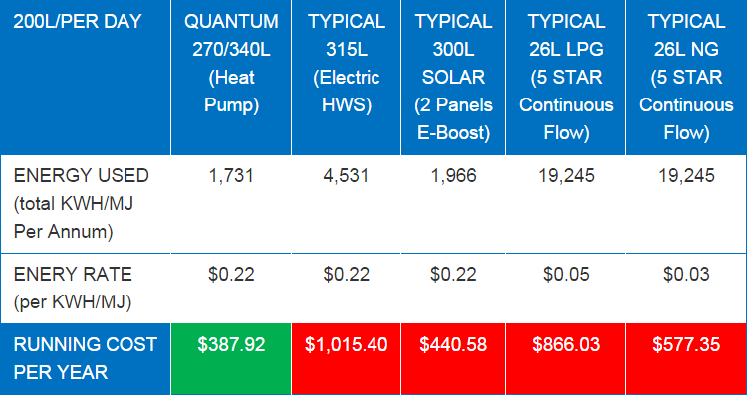Click the $577.35 NG running cost
This screenshot has height=395, width=748.
(x=686, y=344)
